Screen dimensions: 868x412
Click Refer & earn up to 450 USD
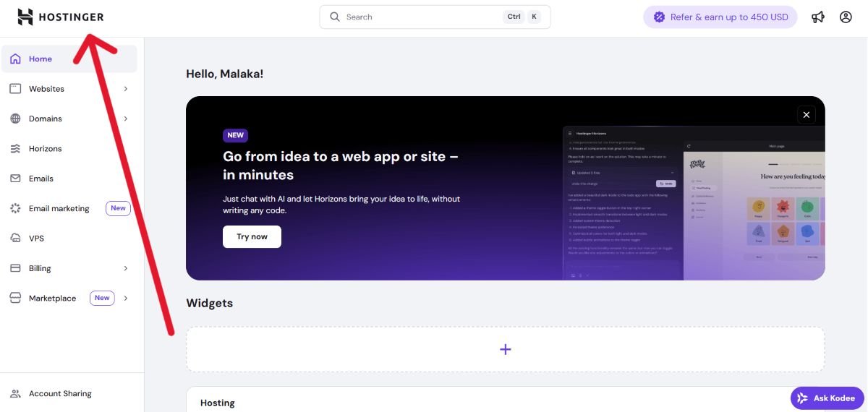point(720,17)
